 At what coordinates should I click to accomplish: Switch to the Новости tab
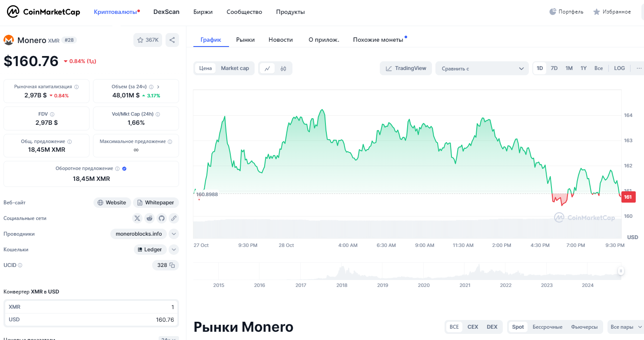pyautogui.click(x=281, y=40)
